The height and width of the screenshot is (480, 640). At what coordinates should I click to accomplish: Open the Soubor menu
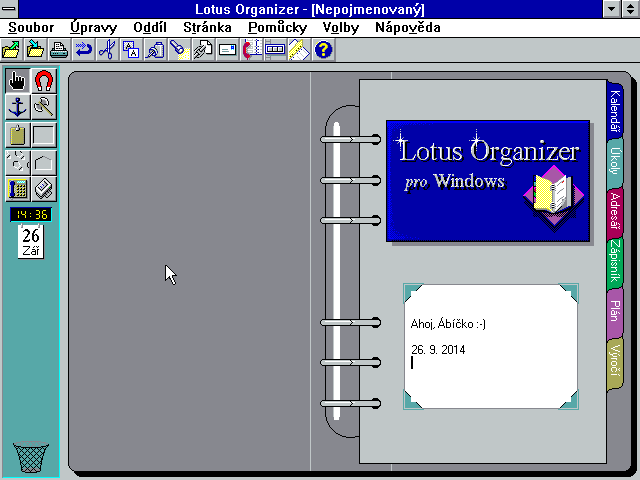tap(31, 27)
